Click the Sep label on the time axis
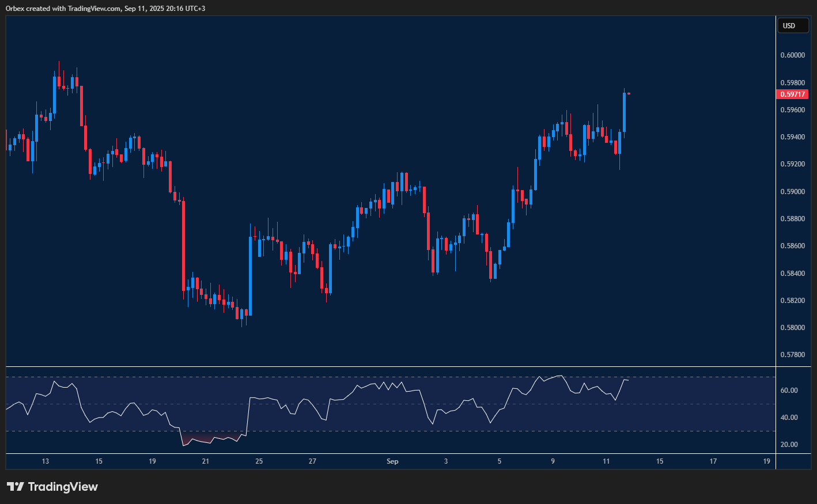 (x=392, y=461)
